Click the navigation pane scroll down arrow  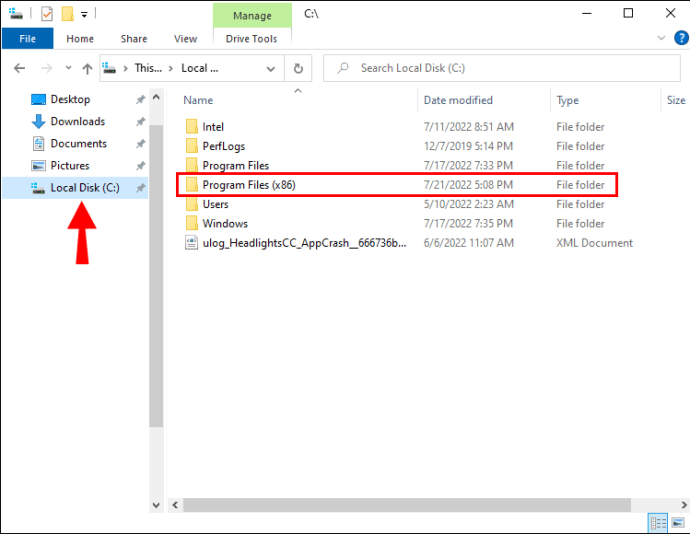pos(156,505)
